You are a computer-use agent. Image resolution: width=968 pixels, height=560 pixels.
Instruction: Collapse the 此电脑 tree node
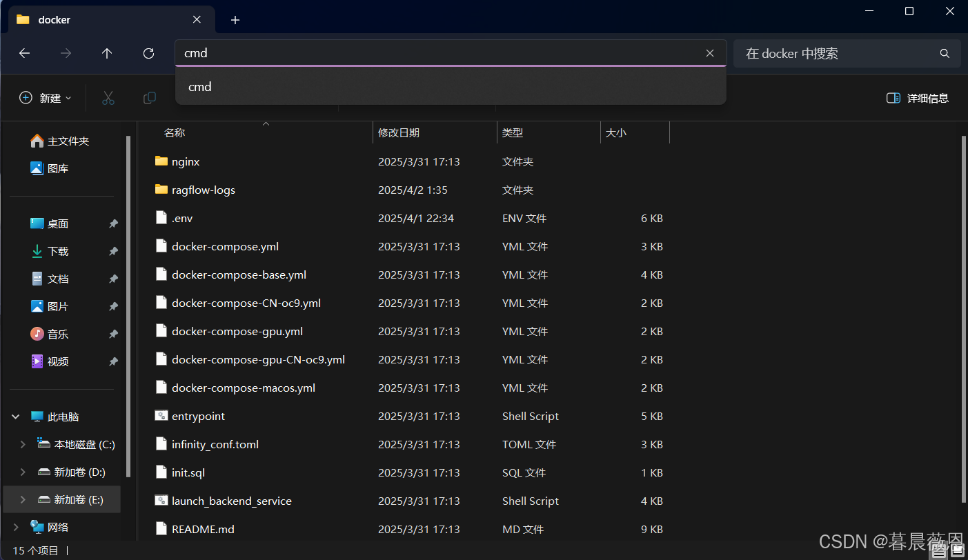[15, 417]
